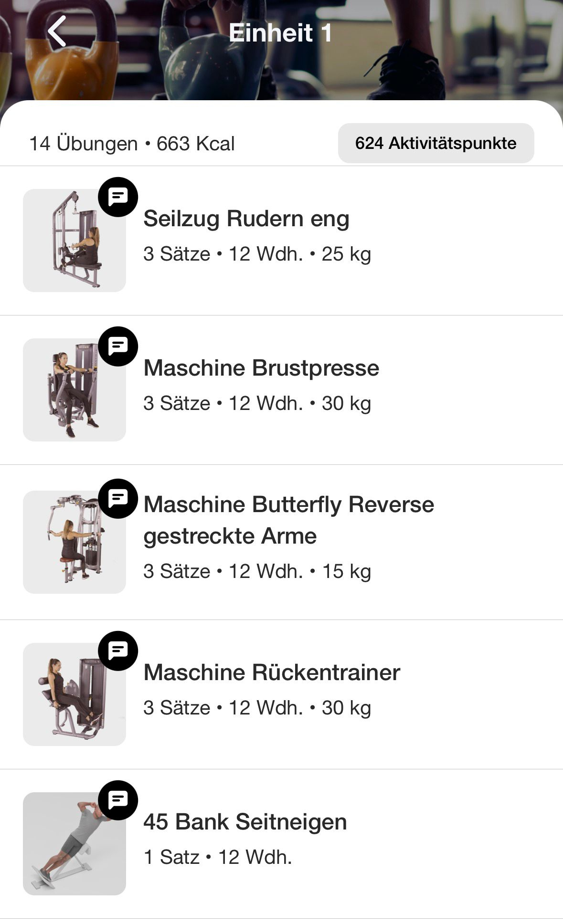Select the 45 Bank Seitneigen title
This screenshot has width=563, height=924.
coord(245,822)
